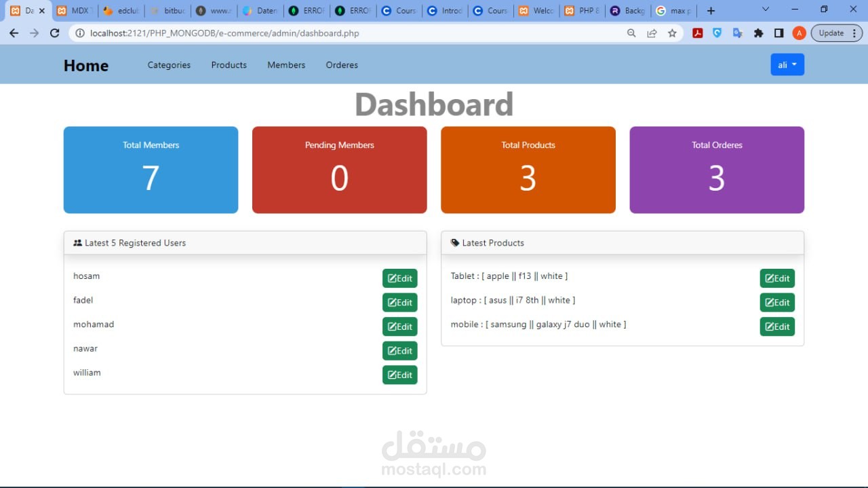This screenshot has height=488, width=868.
Task: Open the profile avatar A
Action: tap(800, 33)
